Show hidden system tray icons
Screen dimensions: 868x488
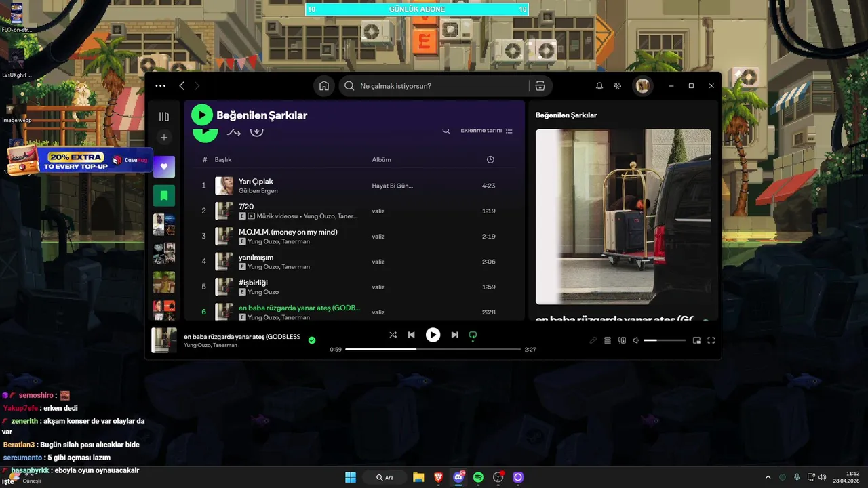pyautogui.click(x=768, y=477)
